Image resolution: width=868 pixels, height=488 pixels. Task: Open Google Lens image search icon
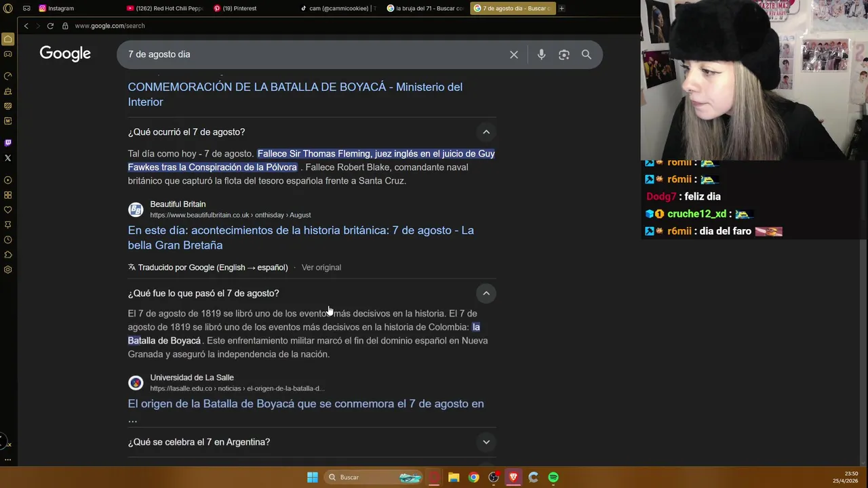click(x=564, y=55)
